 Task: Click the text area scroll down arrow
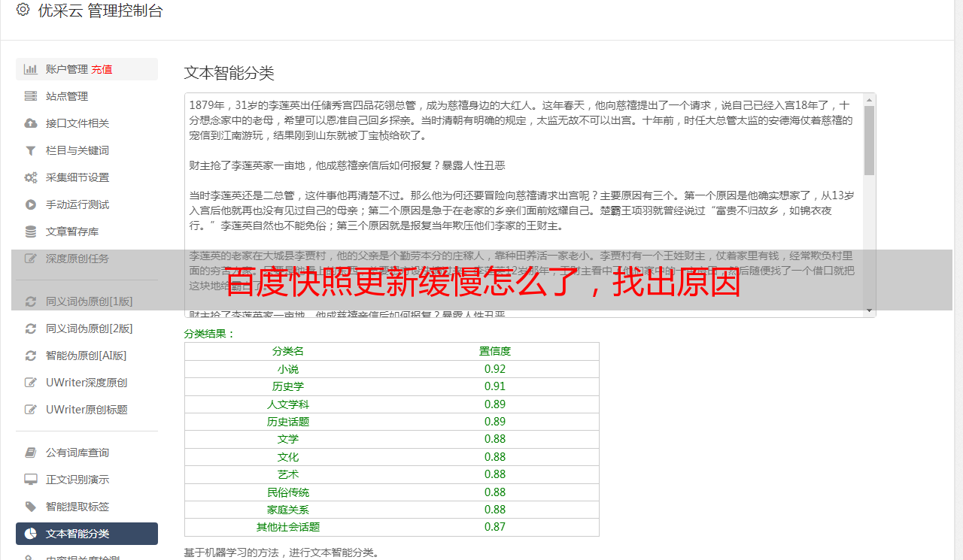[x=870, y=311]
